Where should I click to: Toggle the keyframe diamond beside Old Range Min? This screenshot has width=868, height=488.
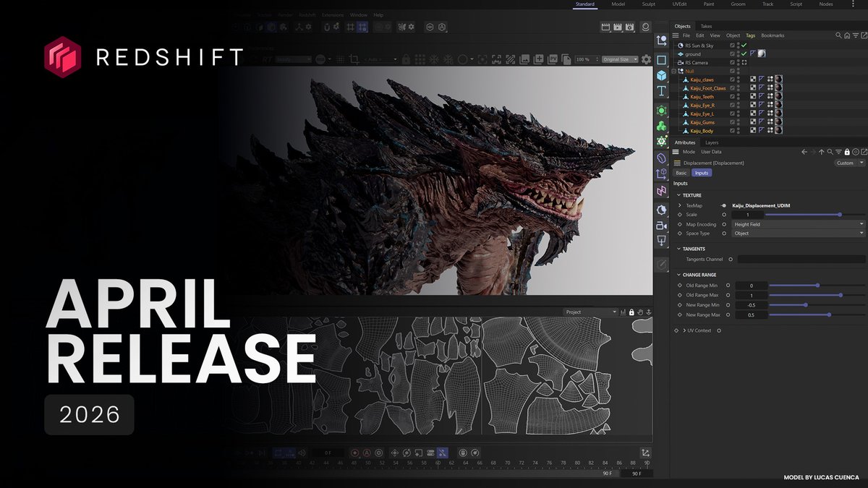(680, 286)
